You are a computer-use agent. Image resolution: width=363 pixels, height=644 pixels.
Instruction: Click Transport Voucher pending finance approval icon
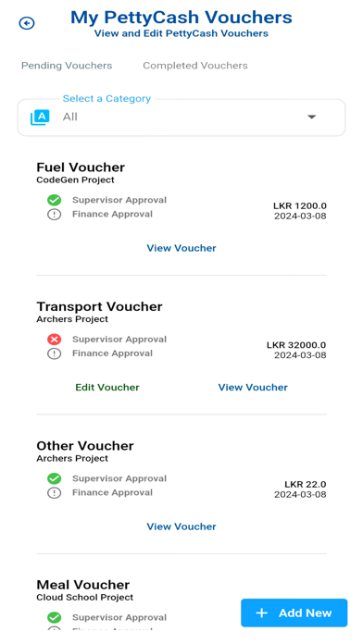coord(55,353)
